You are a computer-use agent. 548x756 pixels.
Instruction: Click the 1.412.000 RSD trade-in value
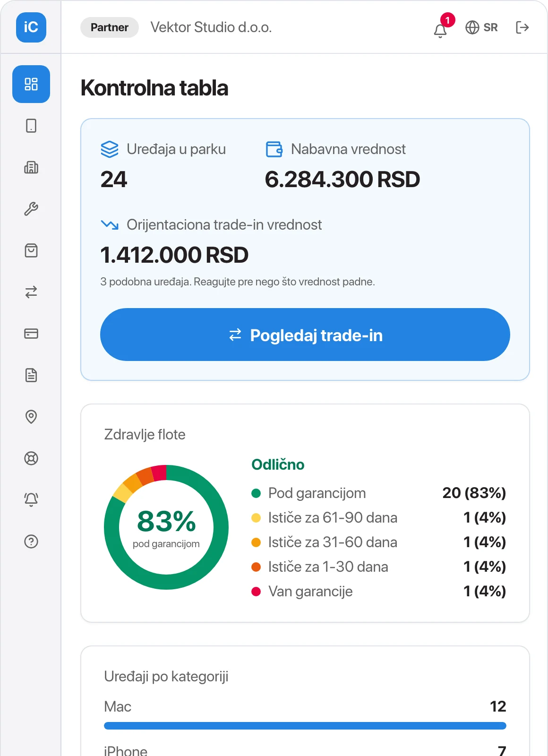pos(174,255)
